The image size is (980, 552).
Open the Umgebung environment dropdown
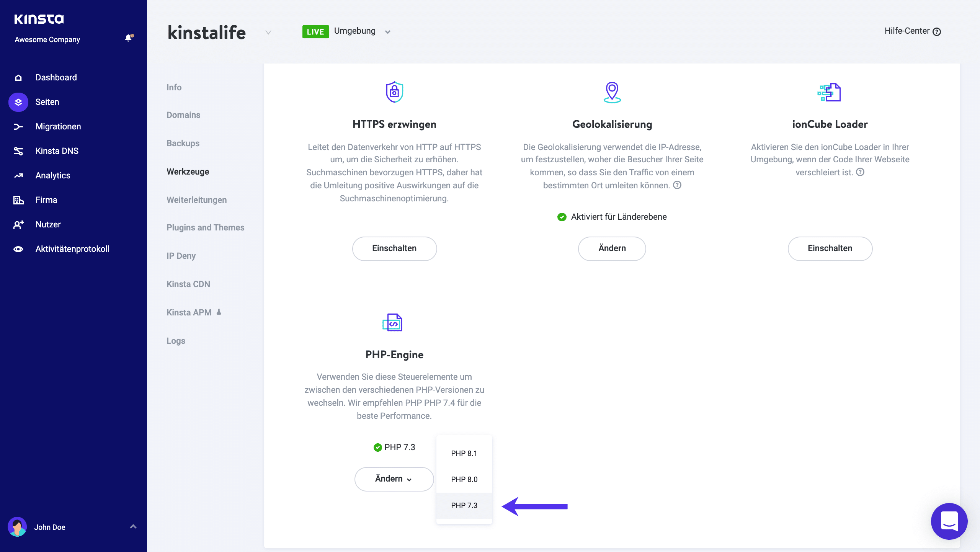(387, 32)
